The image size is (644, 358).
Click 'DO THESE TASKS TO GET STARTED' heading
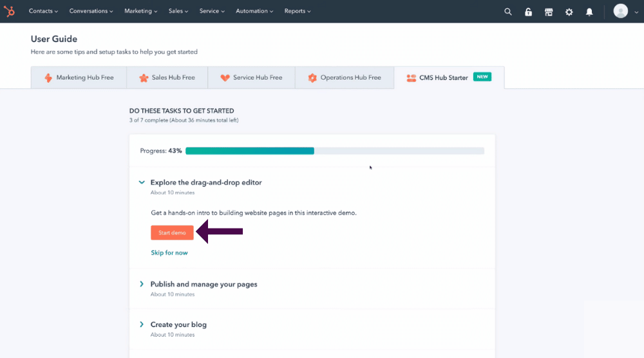182,111
